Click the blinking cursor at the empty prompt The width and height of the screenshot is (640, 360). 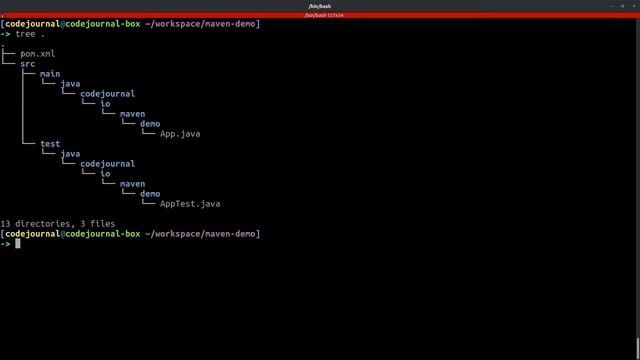pos(18,244)
